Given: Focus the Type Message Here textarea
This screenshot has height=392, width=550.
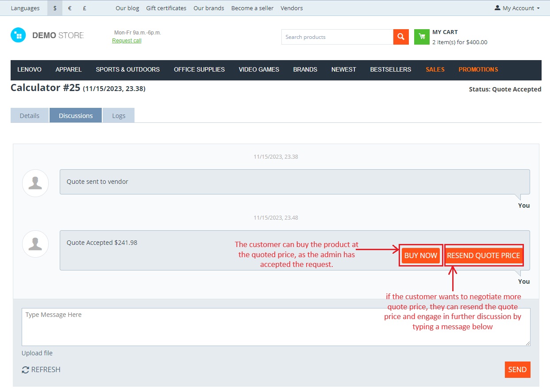Looking at the screenshot, I should [276, 327].
